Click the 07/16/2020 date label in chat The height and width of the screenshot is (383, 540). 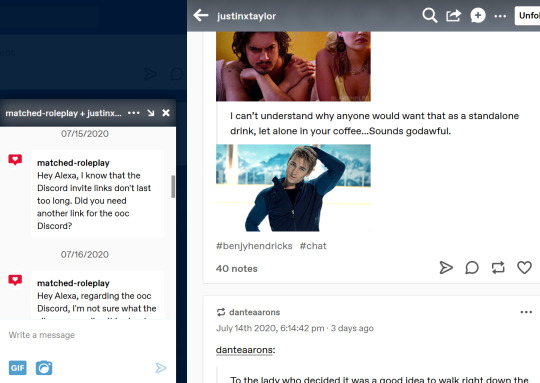(85, 255)
